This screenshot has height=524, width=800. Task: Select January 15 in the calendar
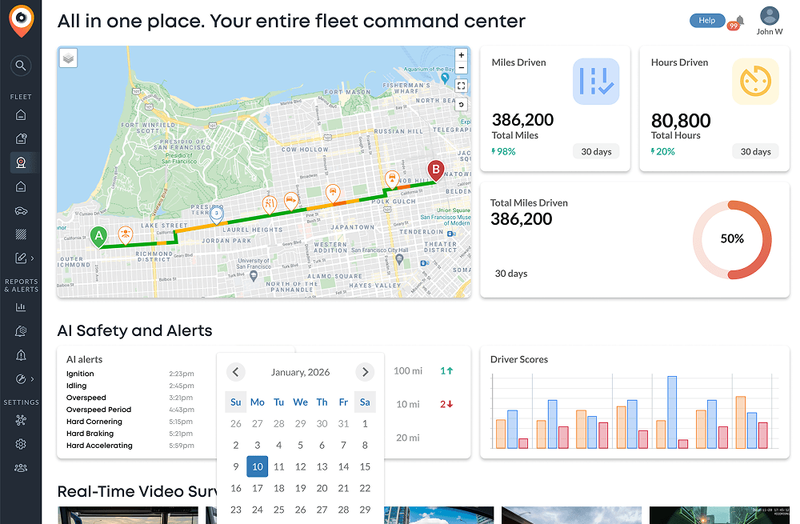365,467
